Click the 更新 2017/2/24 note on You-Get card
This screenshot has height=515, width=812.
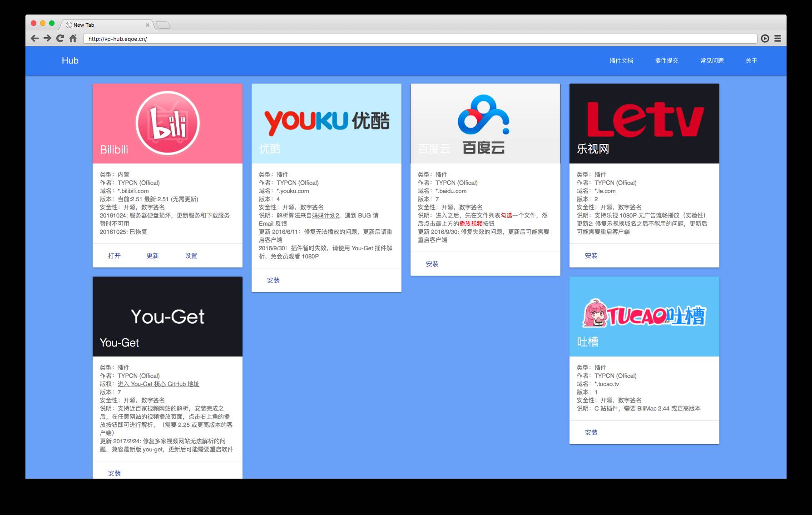[167, 446]
